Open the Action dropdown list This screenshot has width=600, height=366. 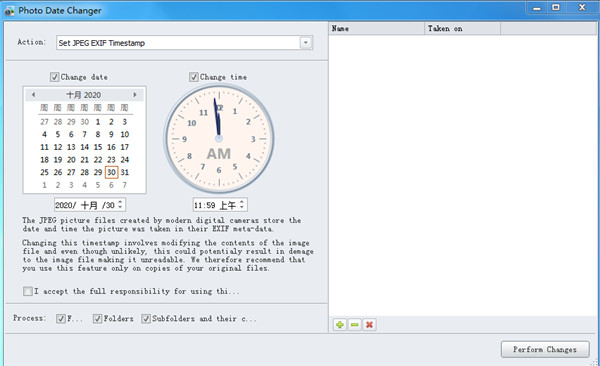pos(306,42)
